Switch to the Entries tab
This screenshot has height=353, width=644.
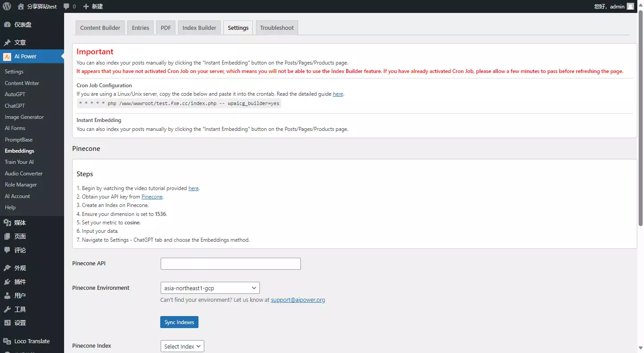click(141, 28)
